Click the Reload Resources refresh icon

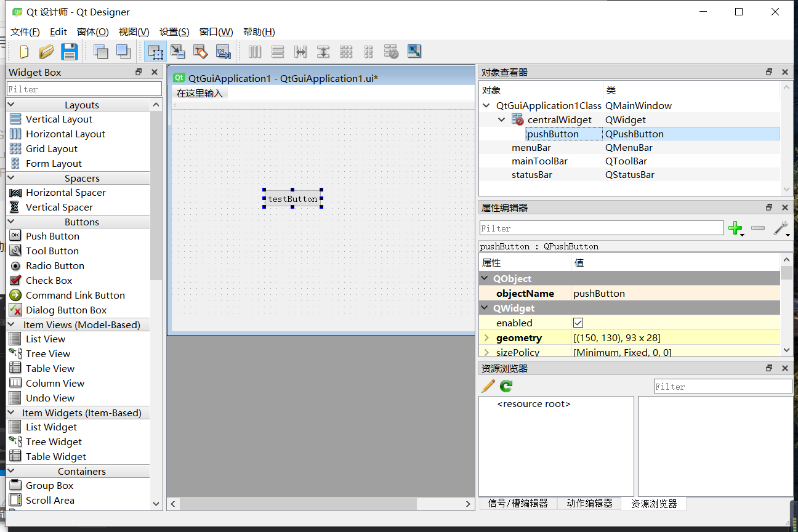click(x=505, y=386)
